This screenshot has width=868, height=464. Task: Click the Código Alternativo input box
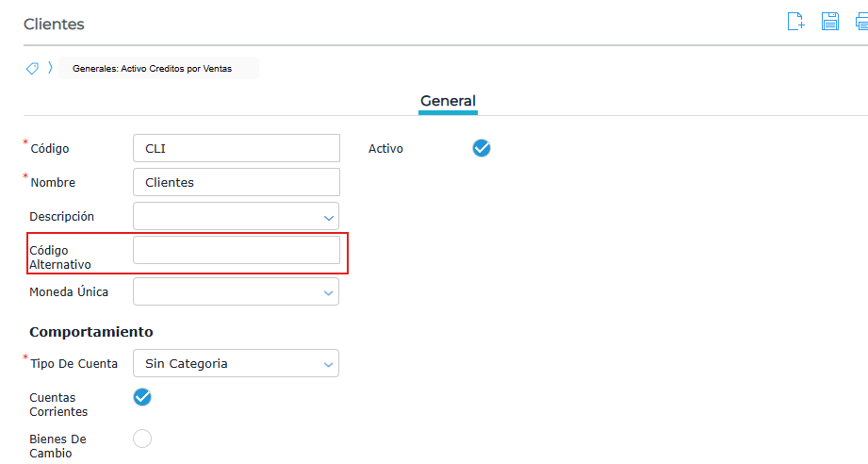(x=237, y=250)
